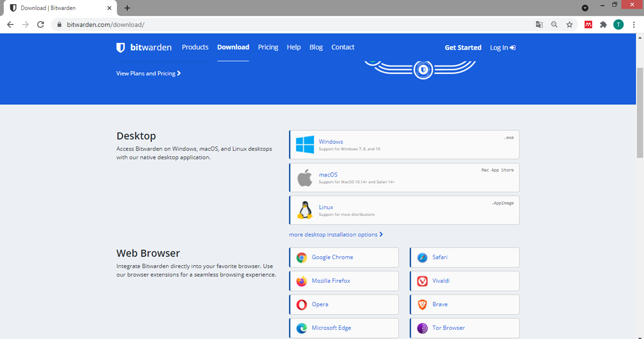
Task: Open the Contact page
Action: (343, 47)
